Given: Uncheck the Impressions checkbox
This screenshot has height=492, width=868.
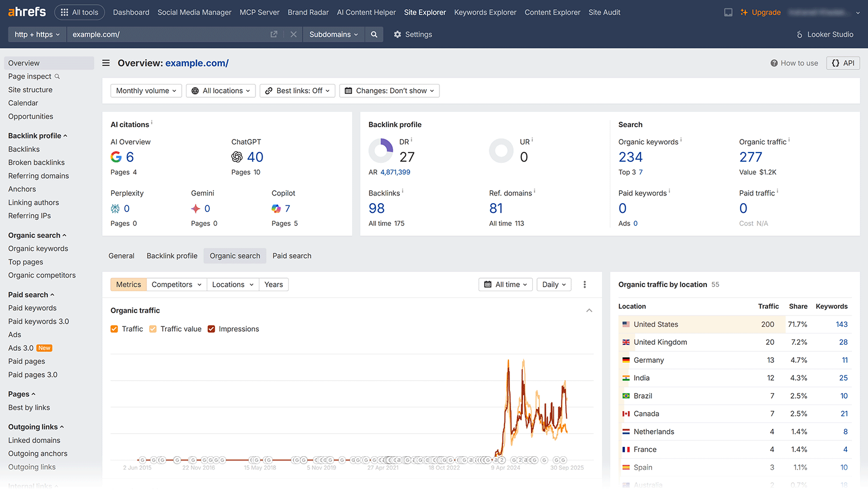Looking at the screenshot, I should [211, 329].
